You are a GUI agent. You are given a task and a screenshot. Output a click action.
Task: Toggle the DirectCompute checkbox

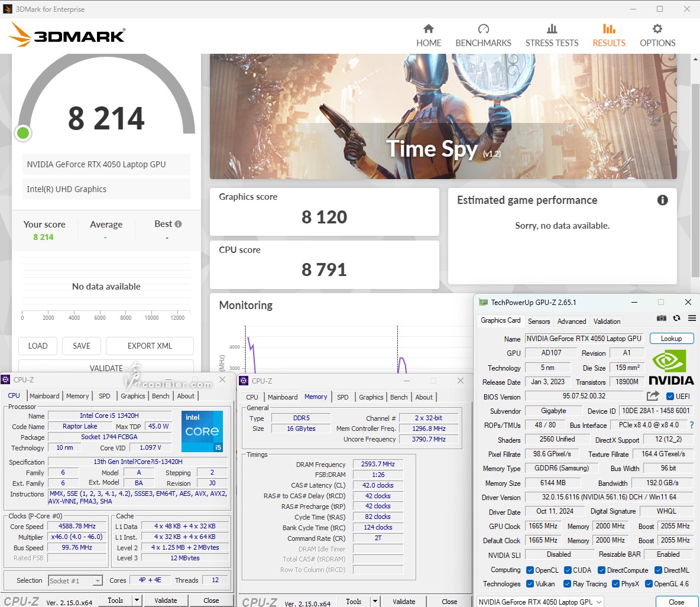(601, 570)
